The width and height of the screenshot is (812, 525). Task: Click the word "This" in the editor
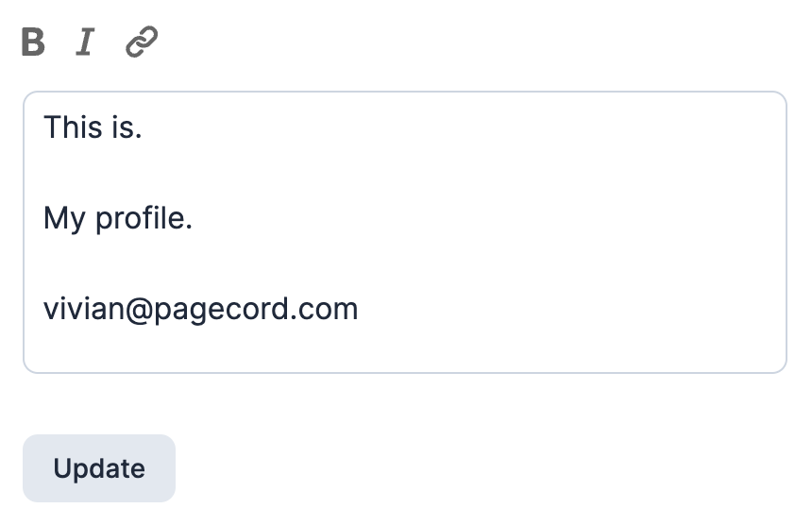(x=73, y=127)
